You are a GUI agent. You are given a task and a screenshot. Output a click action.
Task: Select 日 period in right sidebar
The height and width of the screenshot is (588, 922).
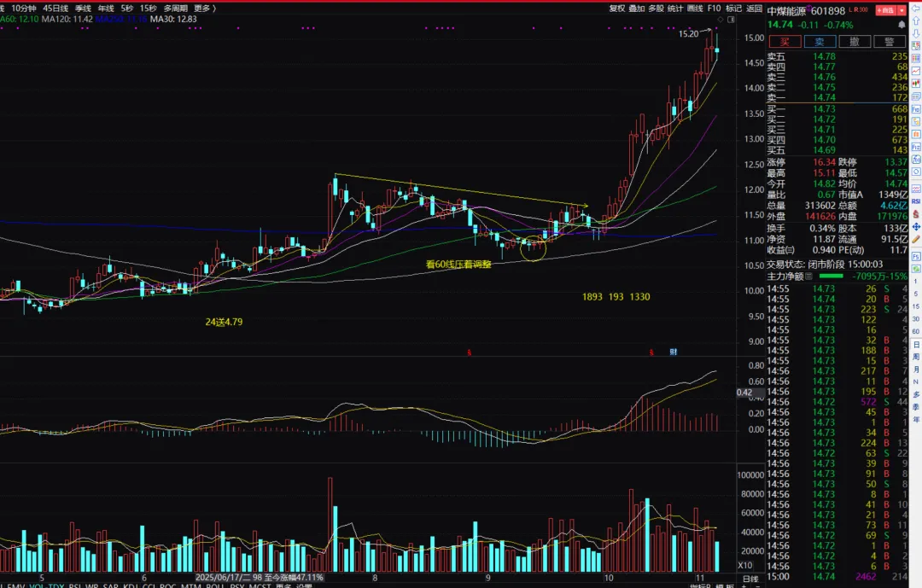[916, 345]
